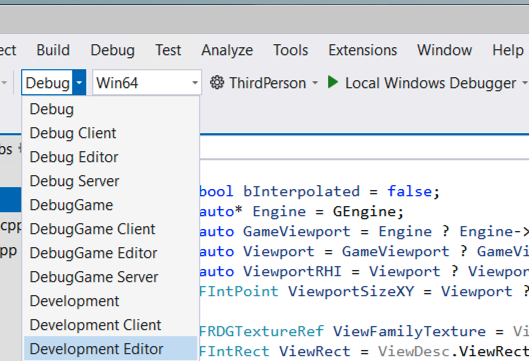This screenshot has height=361, width=529.
Task: Open the Build menu
Action: [53, 50]
